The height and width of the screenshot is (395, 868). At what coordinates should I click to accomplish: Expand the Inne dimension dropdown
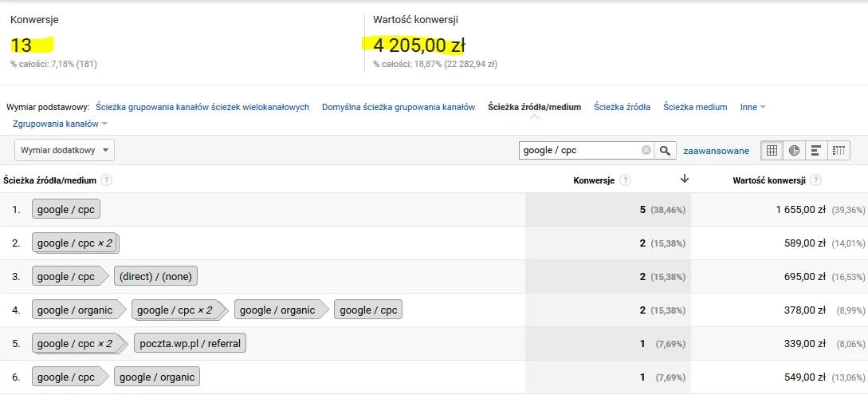point(753,107)
